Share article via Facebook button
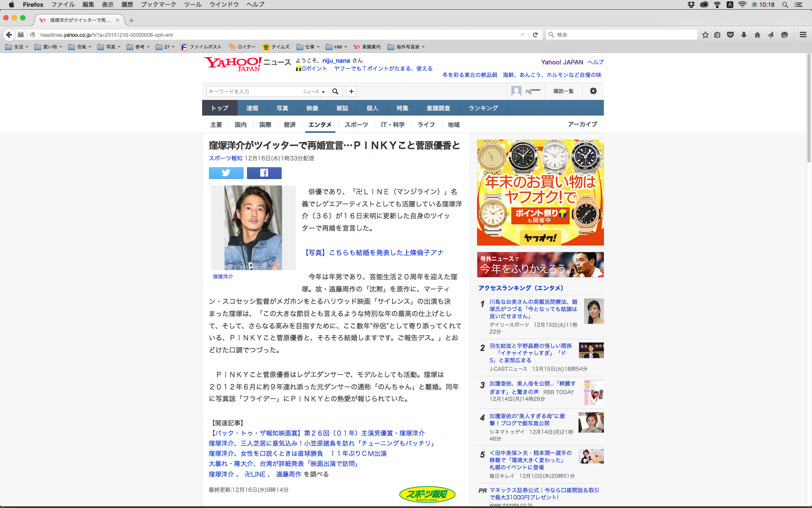This screenshot has height=508, width=812. pyautogui.click(x=264, y=173)
